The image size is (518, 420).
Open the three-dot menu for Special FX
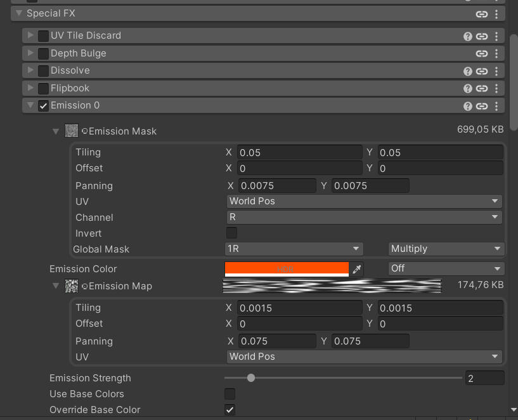point(496,13)
